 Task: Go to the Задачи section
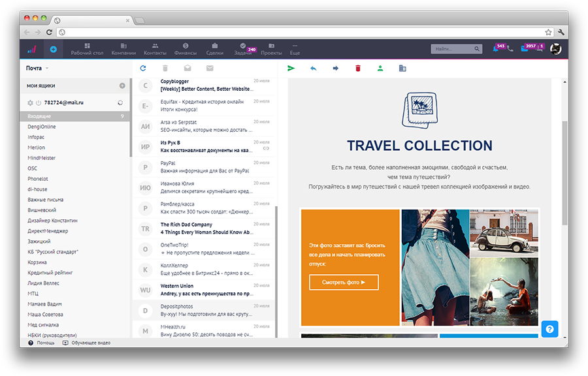[242, 49]
